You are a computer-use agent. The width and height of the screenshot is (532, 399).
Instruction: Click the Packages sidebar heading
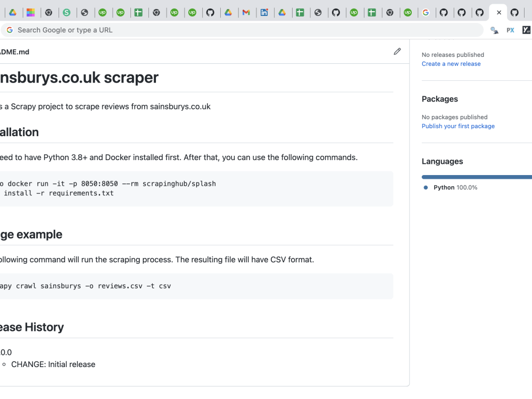coord(440,99)
